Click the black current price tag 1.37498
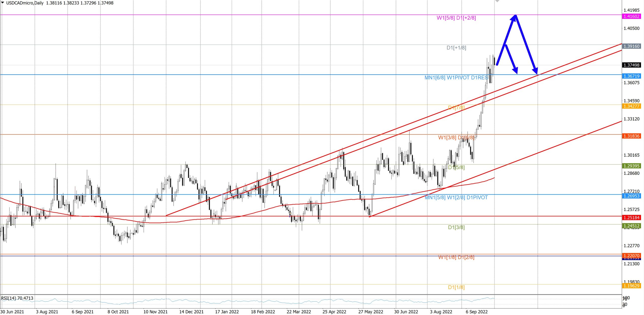The image size is (644, 315). (x=631, y=65)
